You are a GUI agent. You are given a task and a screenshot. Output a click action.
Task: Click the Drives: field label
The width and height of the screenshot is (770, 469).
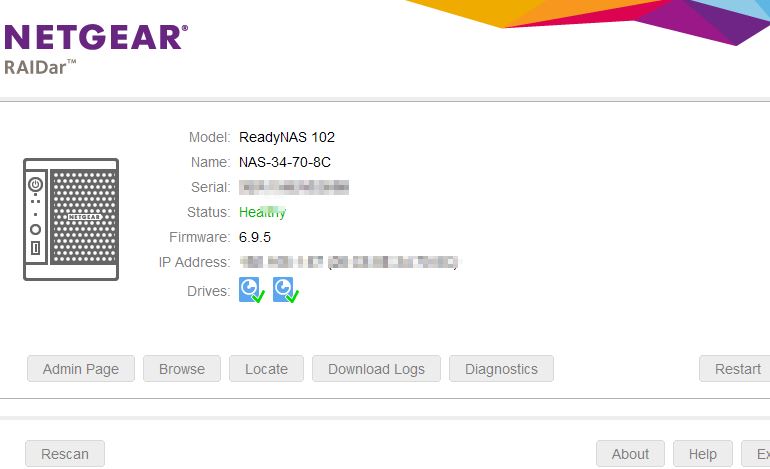209,291
